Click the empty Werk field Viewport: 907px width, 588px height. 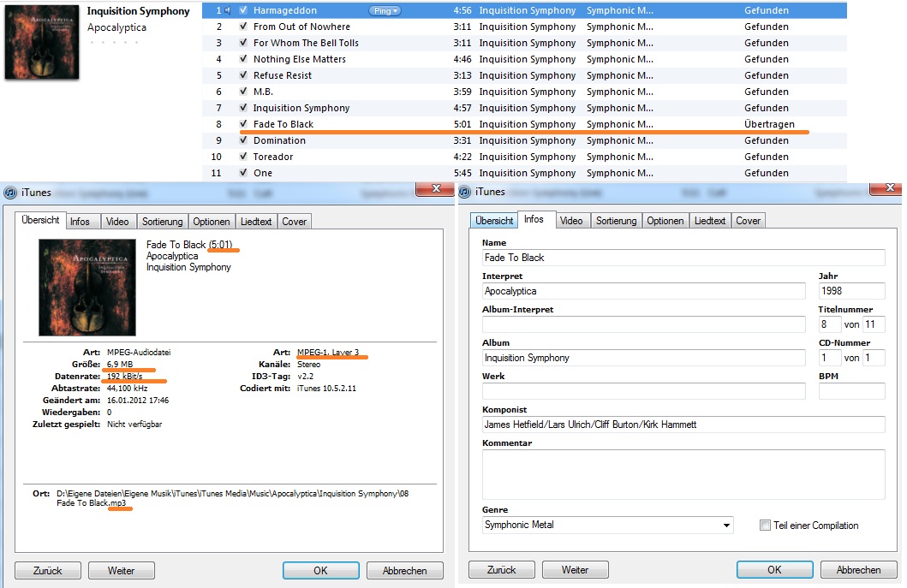click(644, 391)
